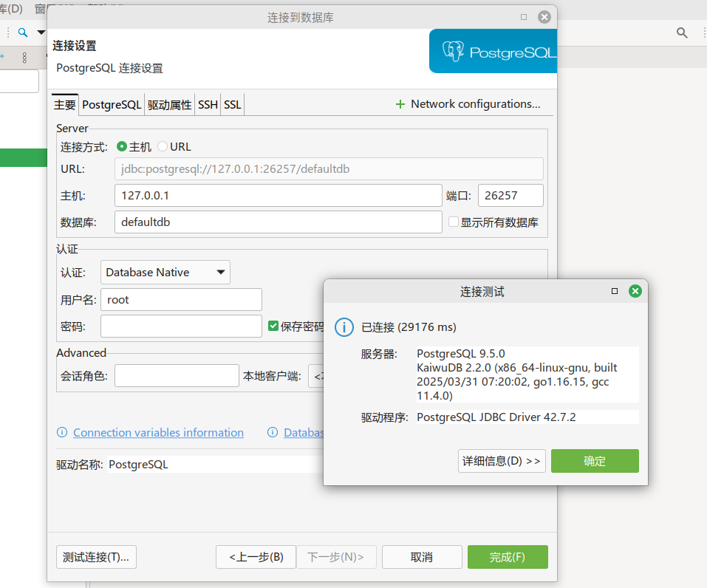Switch to the 主要 tab
This screenshot has width=707, height=588.
click(65, 105)
